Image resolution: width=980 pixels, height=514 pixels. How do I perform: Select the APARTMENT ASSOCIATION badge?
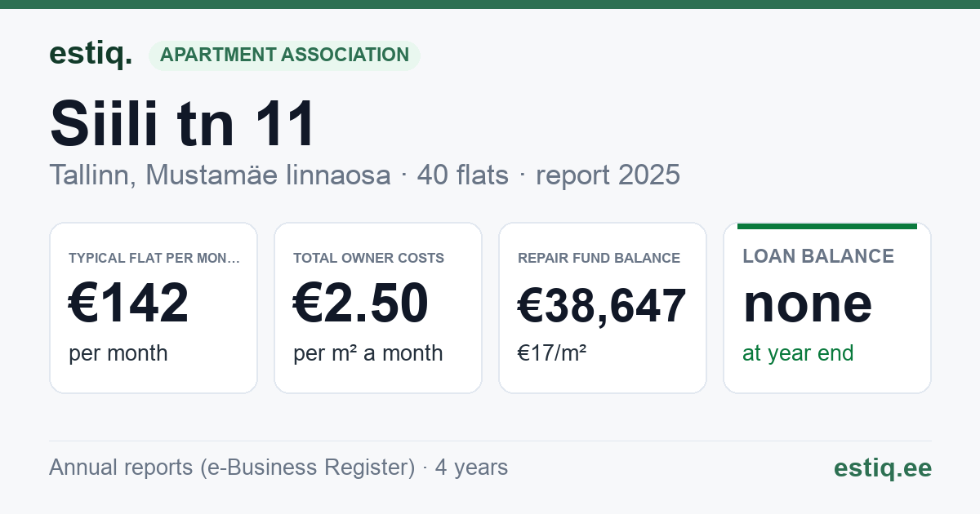pyautogui.click(x=284, y=55)
